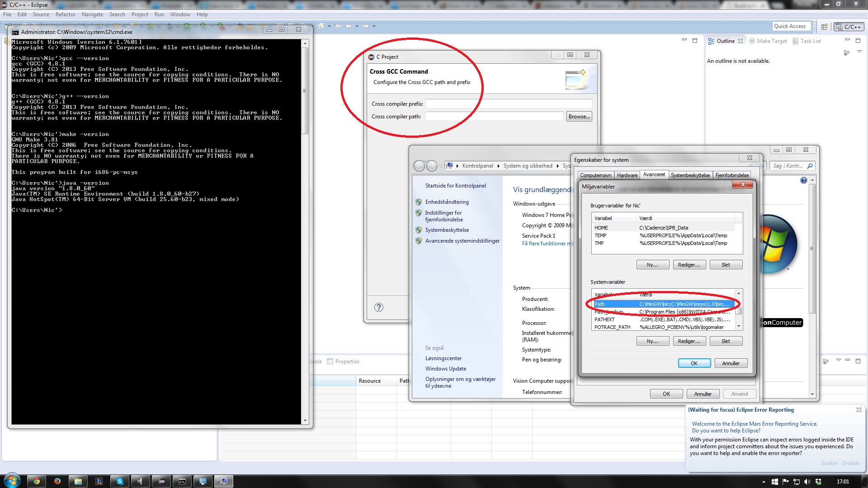Viewport: 868px width, 488px height.
Task: Open the Windows Explorer taskbar icon
Action: point(78,481)
